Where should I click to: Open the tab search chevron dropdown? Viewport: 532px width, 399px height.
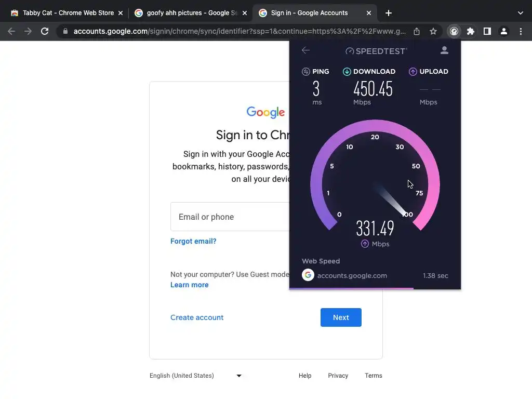(x=521, y=13)
